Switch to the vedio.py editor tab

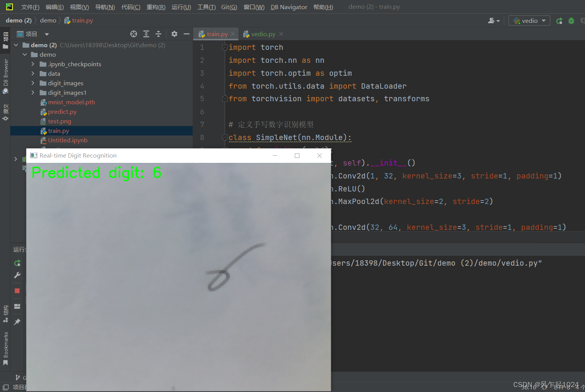[263, 34]
